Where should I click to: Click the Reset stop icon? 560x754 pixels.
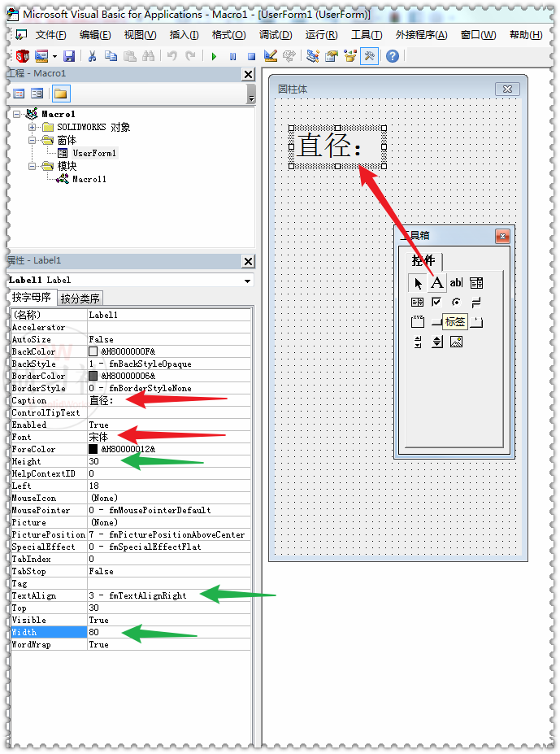tap(251, 56)
